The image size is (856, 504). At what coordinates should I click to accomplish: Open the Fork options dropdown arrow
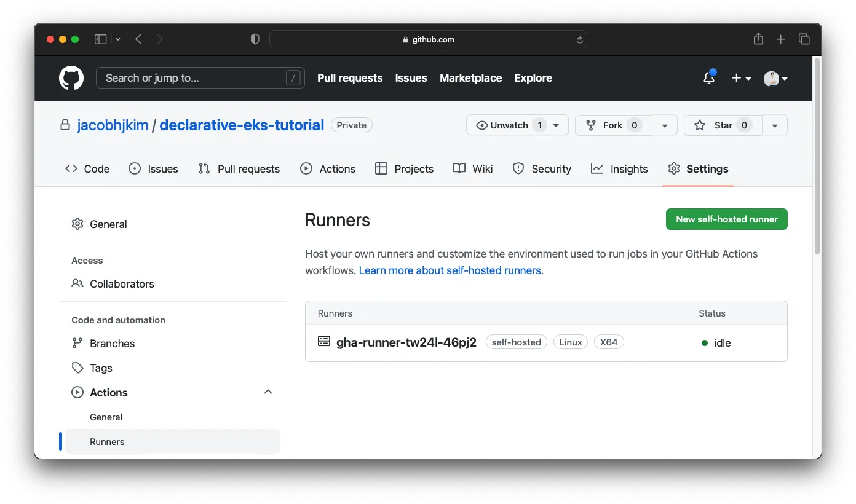point(664,125)
